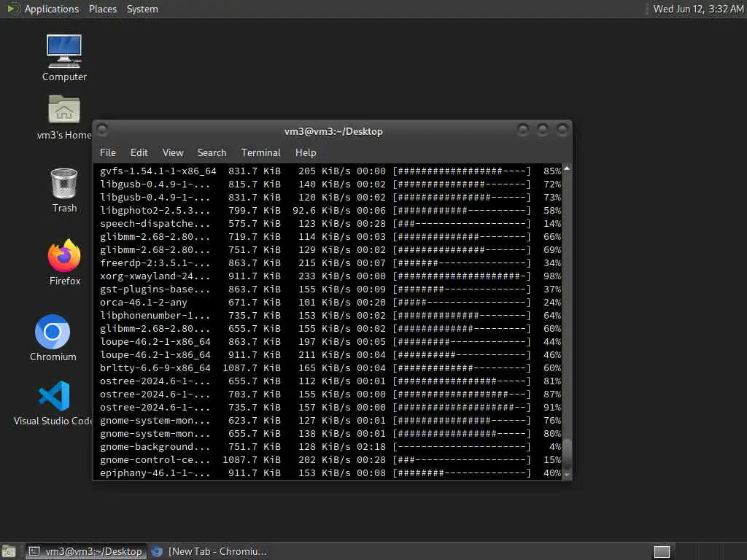Image resolution: width=747 pixels, height=560 pixels.
Task: Click the gnome-control-ce... package text
Action: pos(155,460)
